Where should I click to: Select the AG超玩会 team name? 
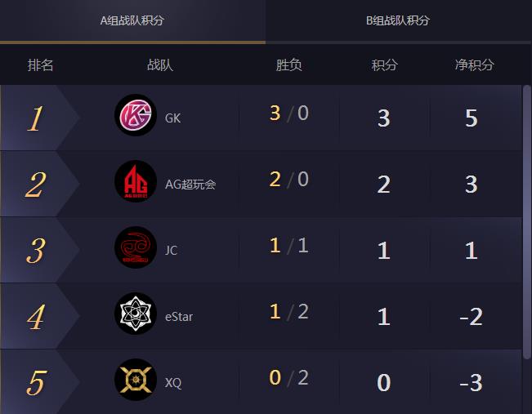tap(190, 184)
